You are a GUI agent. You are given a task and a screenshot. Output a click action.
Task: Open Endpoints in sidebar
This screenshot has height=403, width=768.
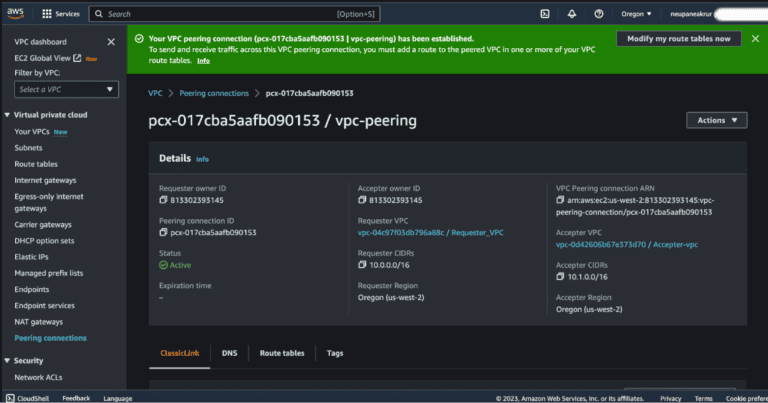32,289
